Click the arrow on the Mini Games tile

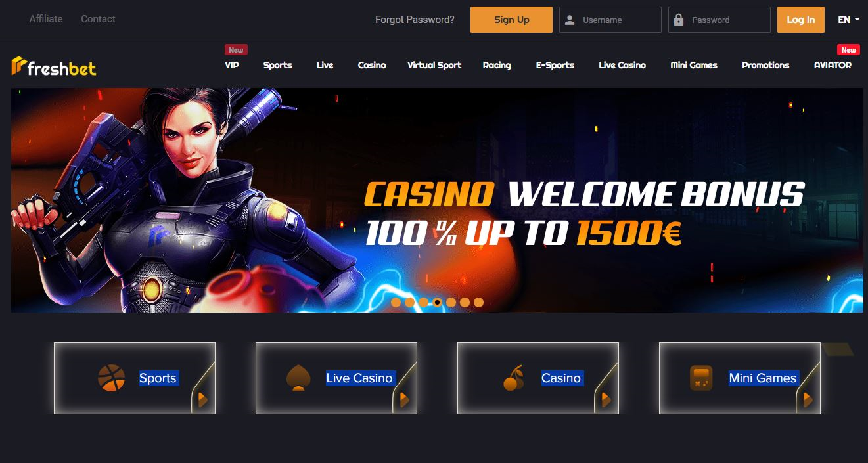click(808, 399)
